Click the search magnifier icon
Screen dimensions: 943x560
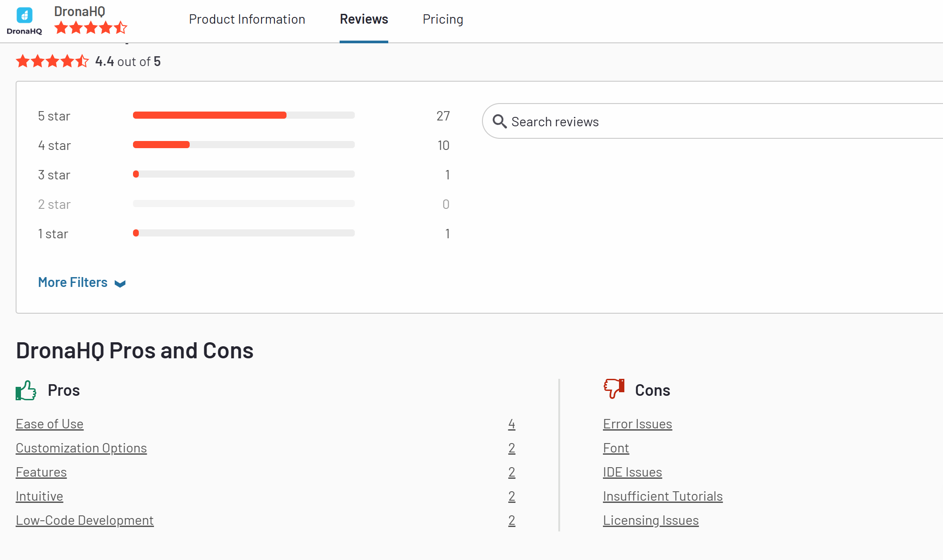(499, 121)
